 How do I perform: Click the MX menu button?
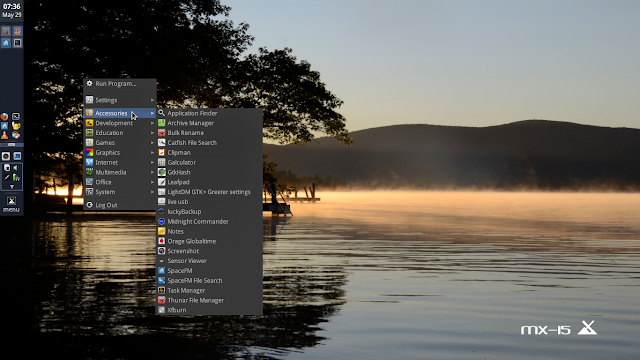[11, 204]
